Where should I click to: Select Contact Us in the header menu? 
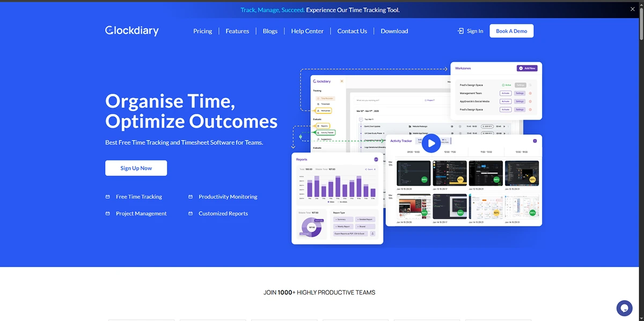point(352,31)
